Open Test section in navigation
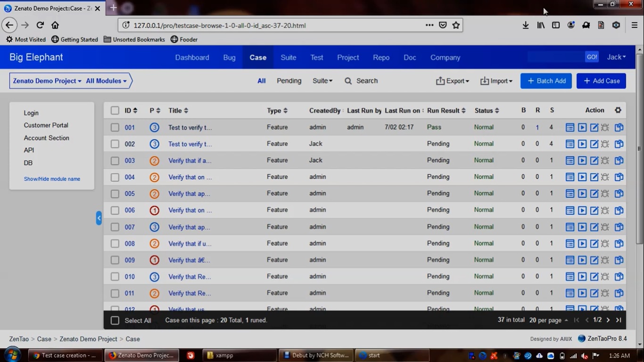The width and height of the screenshot is (644, 362). point(317,57)
